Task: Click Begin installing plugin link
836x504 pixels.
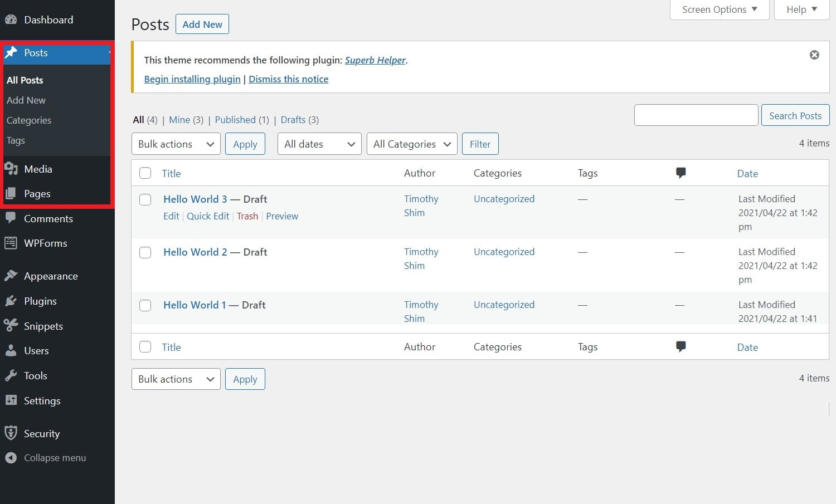Action: [192, 79]
